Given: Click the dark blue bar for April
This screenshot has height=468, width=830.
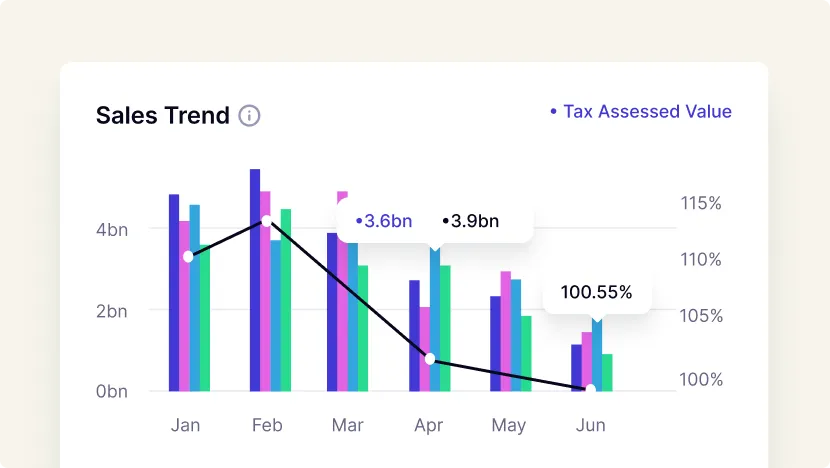Looking at the screenshot, I should click(x=414, y=335).
